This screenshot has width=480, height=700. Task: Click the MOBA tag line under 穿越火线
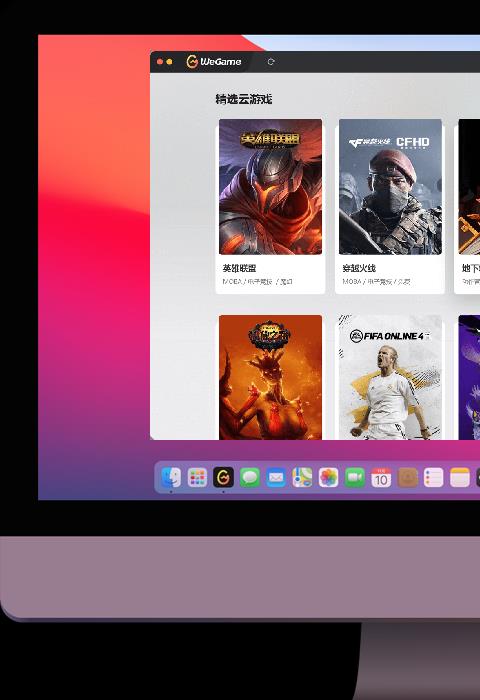(x=376, y=282)
